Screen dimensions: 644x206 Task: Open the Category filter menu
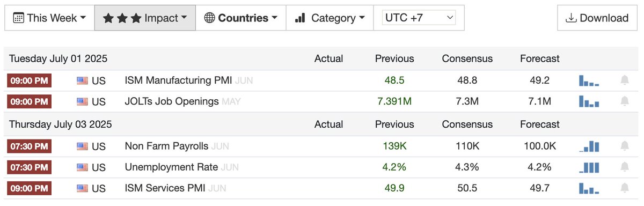pyautogui.click(x=330, y=18)
